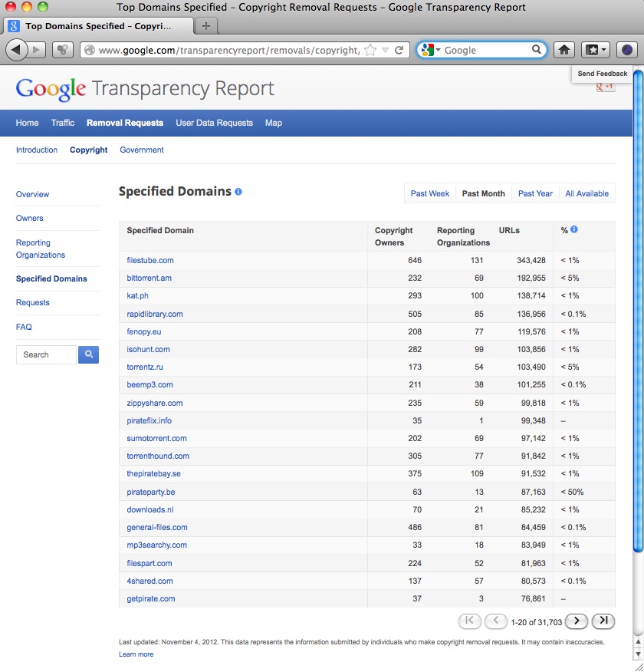Open the bookmarks dropdown menu button
The image size is (644, 672).
pyautogui.click(x=596, y=50)
